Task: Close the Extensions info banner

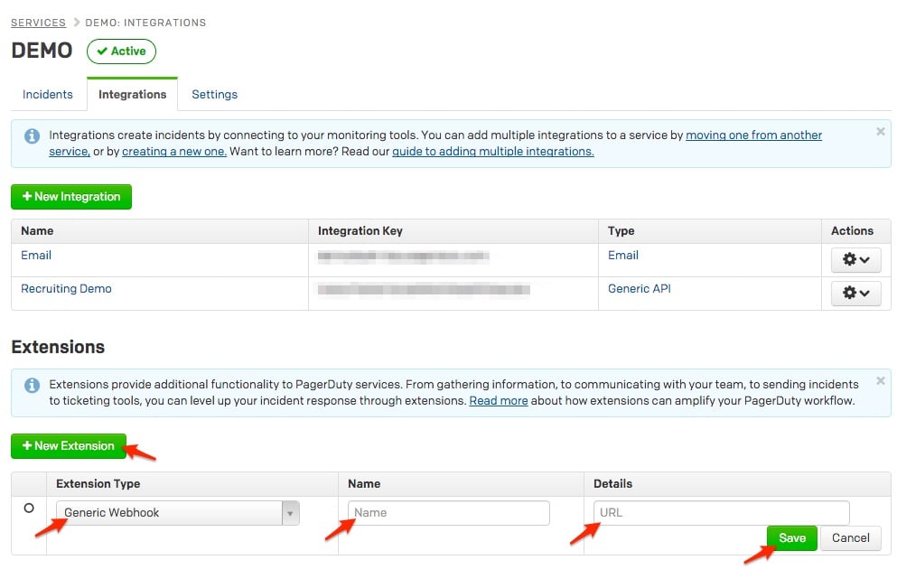Action: [880, 381]
